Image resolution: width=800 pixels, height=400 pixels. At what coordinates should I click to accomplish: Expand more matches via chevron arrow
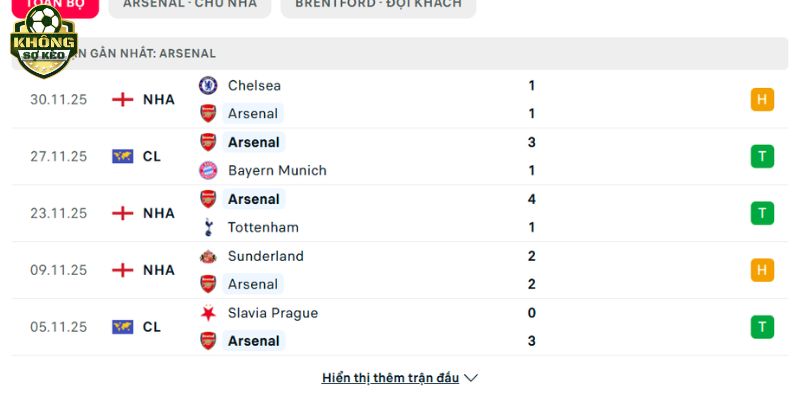[x=472, y=378]
